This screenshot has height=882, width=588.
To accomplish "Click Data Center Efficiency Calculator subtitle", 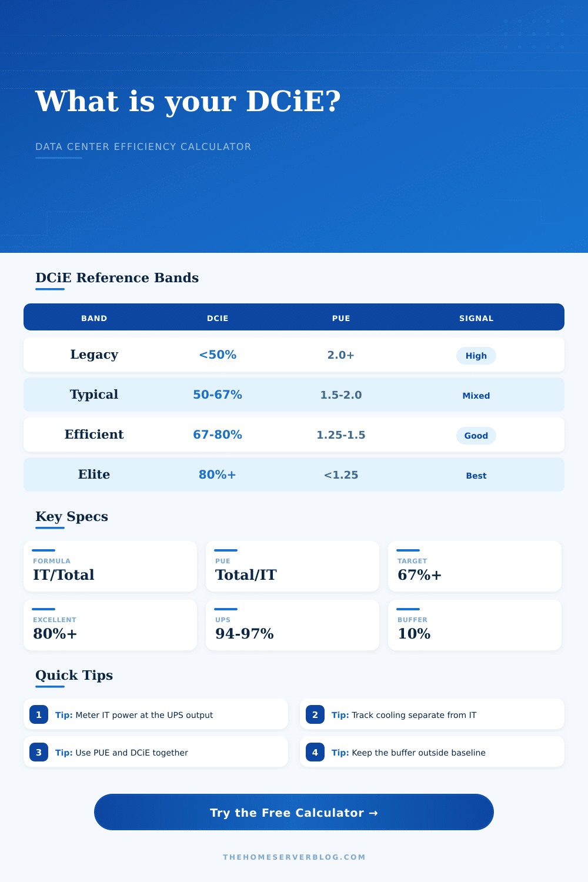I will tap(143, 146).
